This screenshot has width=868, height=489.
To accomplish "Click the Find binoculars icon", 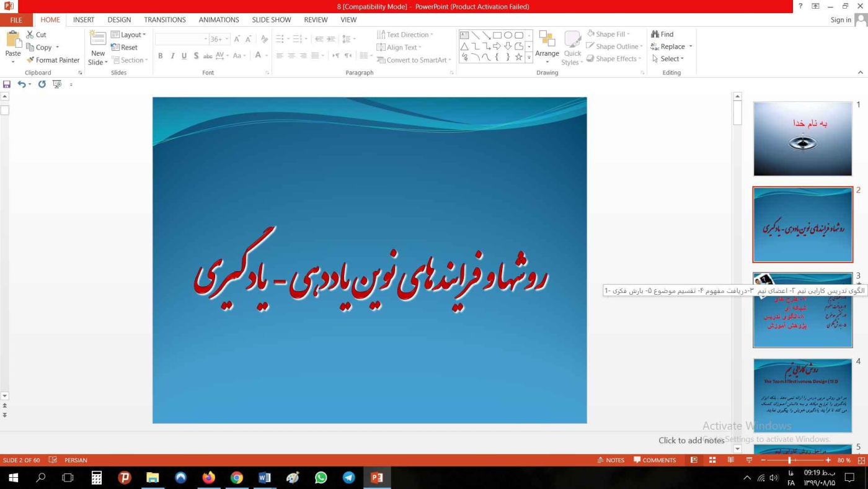I will 655,35.
